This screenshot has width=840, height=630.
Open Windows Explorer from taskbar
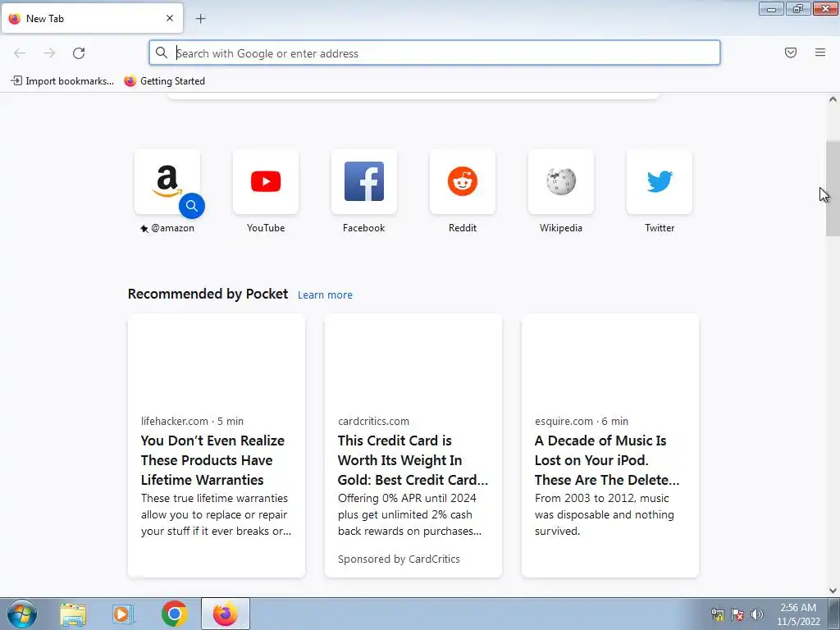[x=72, y=614]
